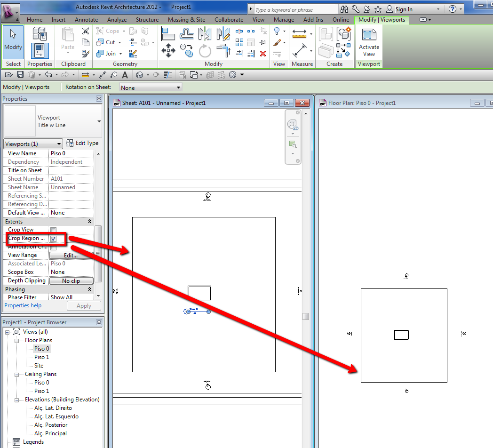Collapse Views (all) tree node
Image resolution: width=493 pixels, height=448 pixels.
(7, 332)
